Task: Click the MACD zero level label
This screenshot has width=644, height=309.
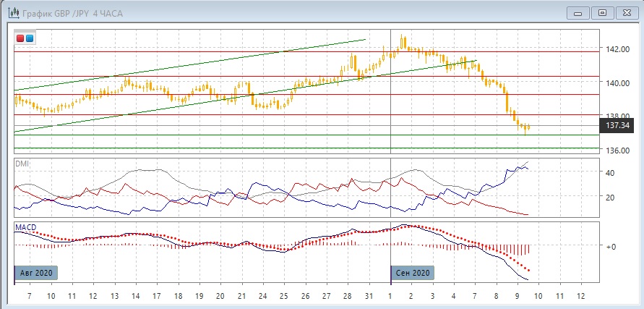Action: pyautogui.click(x=610, y=246)
